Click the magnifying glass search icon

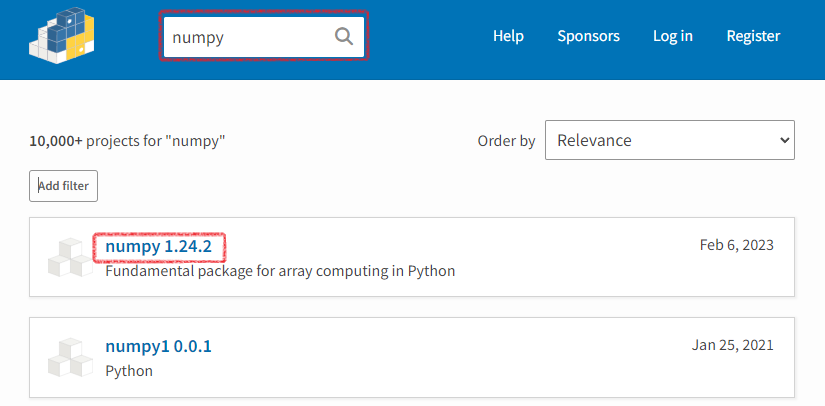click(x=344, y=37)
